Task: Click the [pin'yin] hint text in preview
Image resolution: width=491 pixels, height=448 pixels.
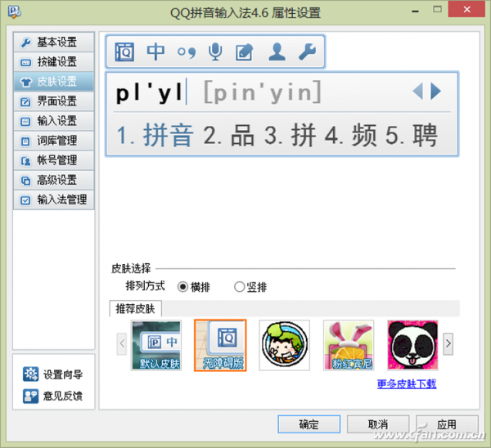Action: pos(263,92)
